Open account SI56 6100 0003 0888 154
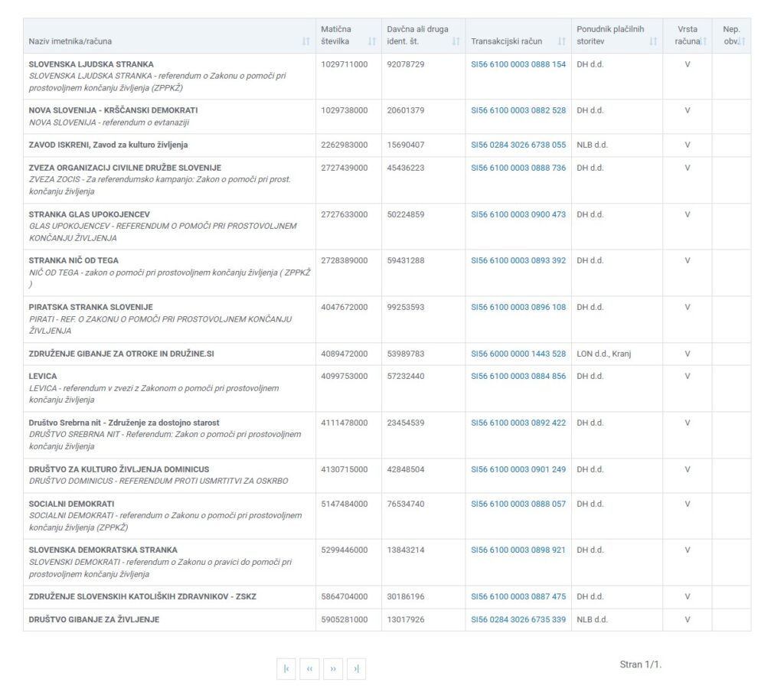 [518, 64]
